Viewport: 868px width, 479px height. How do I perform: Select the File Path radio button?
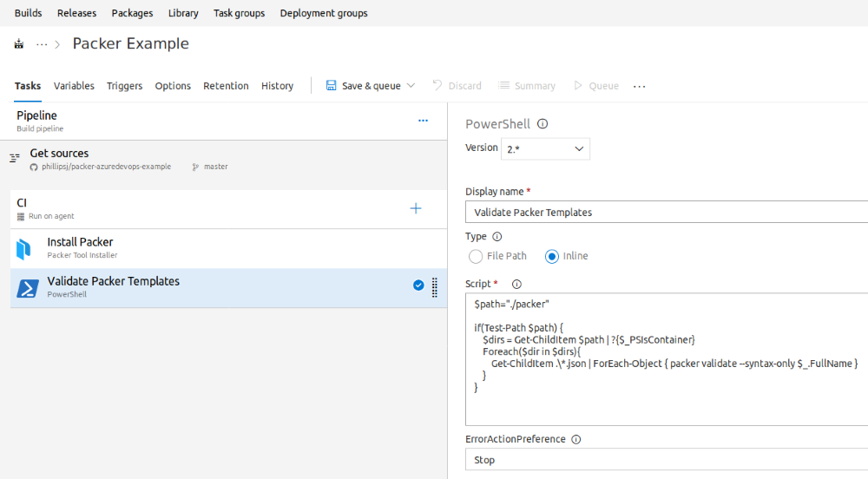click(475, 257)
